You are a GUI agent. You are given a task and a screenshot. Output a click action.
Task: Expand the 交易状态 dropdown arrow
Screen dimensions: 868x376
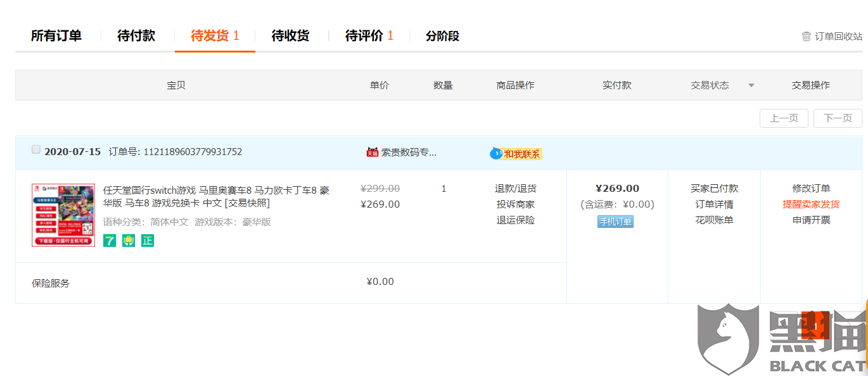[x=751, y=85]
